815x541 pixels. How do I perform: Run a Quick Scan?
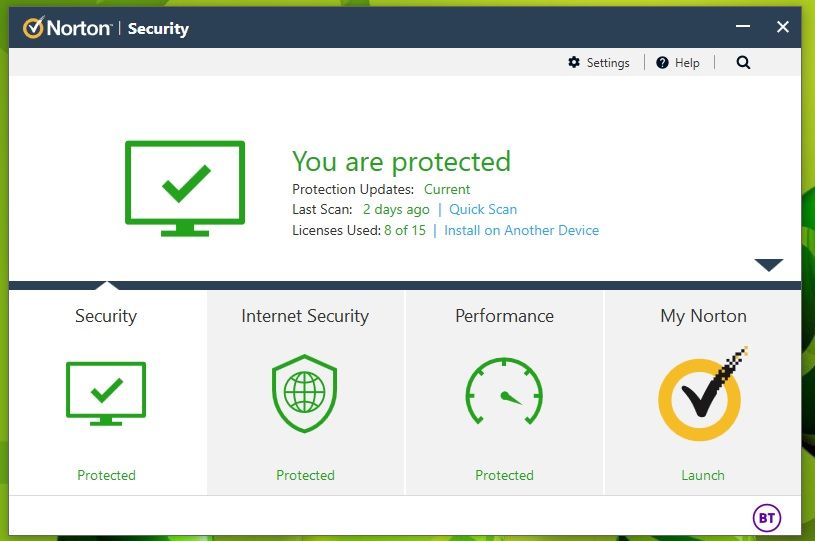click(x=483, y=209)
